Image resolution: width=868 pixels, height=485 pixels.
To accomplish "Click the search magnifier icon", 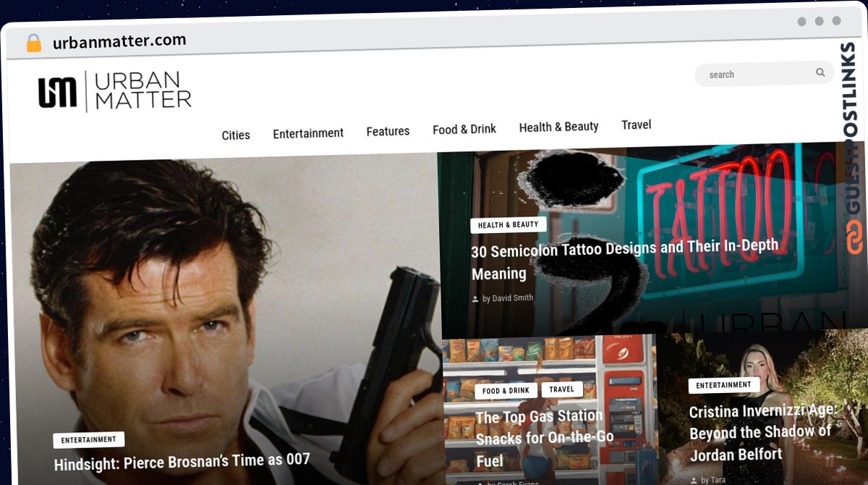I will click(820, 72).
